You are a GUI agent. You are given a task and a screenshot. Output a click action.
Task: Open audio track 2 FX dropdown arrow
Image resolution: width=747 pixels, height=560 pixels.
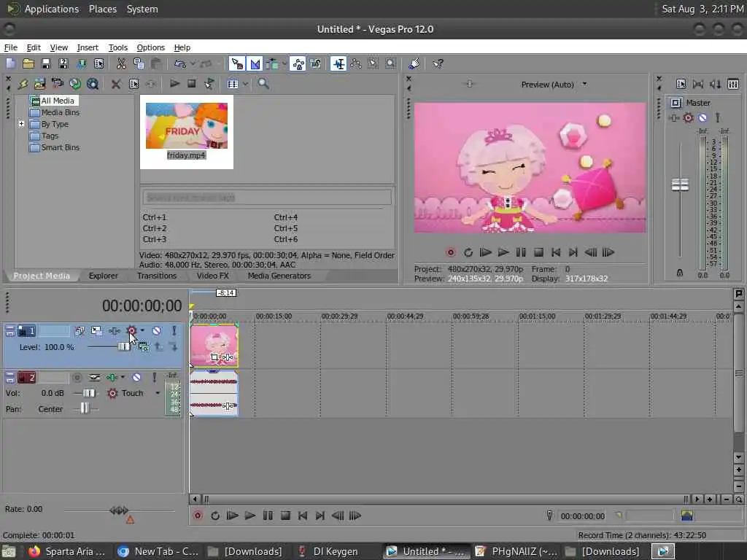click(123, 377)
